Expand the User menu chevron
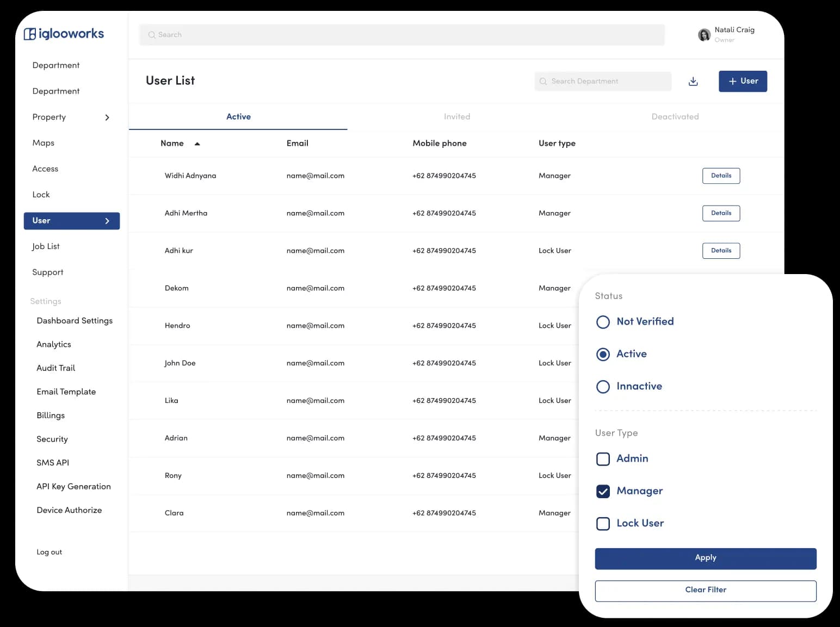Screen dimensions: 840x627 click(107, 221)
